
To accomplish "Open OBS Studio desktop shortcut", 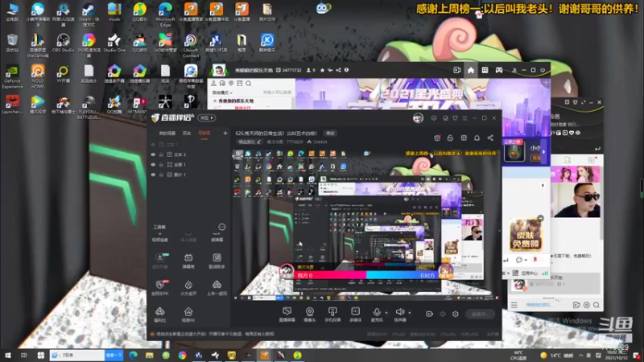I will pyautogui.click(x=63, y=43).
